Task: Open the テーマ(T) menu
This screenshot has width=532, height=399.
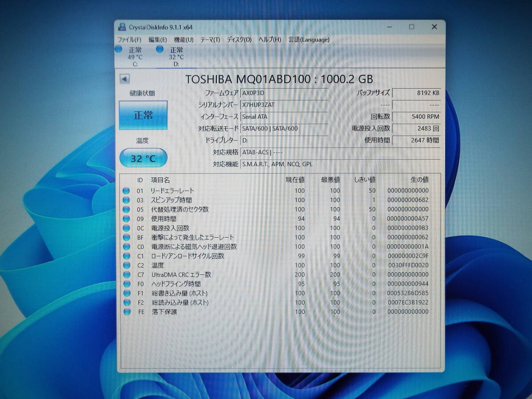Action: [x=210, y=39]
